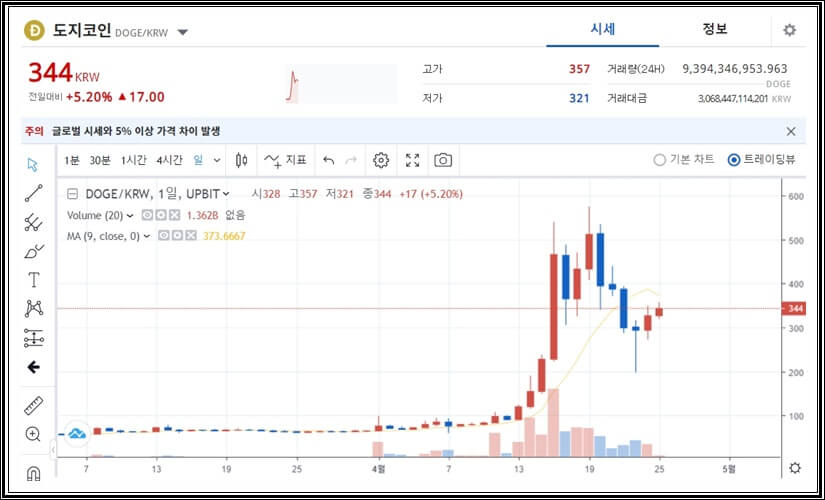Remove the MA indicator
Viewport: 825px width, 500px height.
tap(191, 236)
